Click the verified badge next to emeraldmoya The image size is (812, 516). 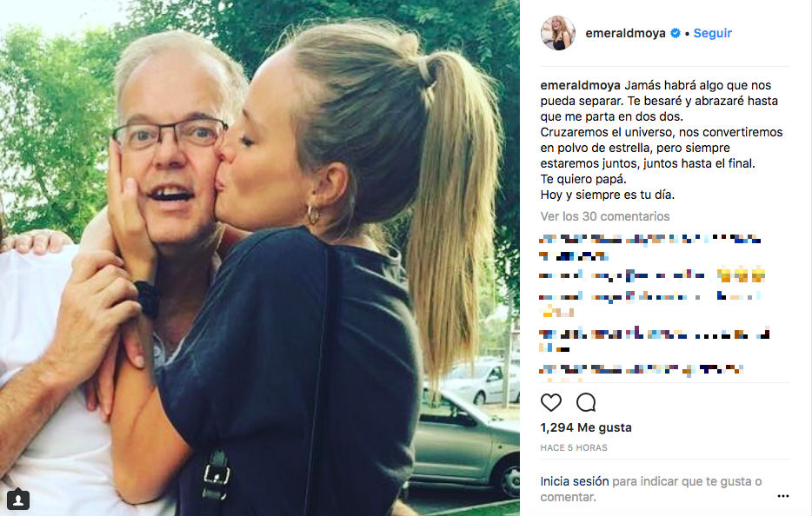(x=676, y=33)
